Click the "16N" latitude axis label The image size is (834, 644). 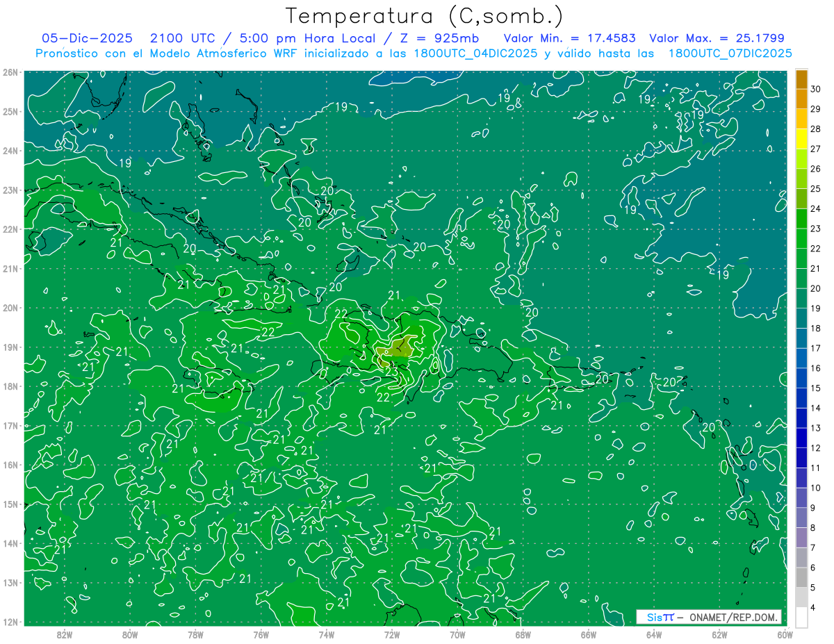tap(10, 465)
